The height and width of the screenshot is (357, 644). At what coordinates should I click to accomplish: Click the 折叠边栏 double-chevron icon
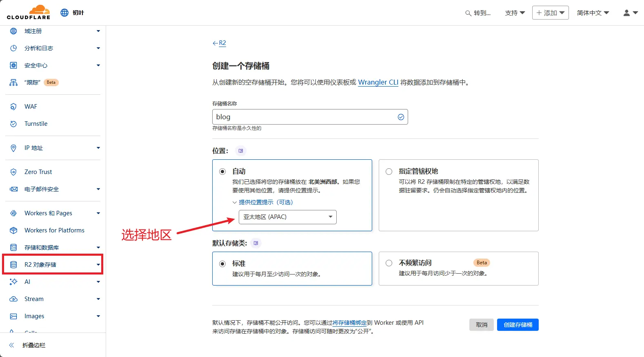pyautogui.click(x=11, y=345)
